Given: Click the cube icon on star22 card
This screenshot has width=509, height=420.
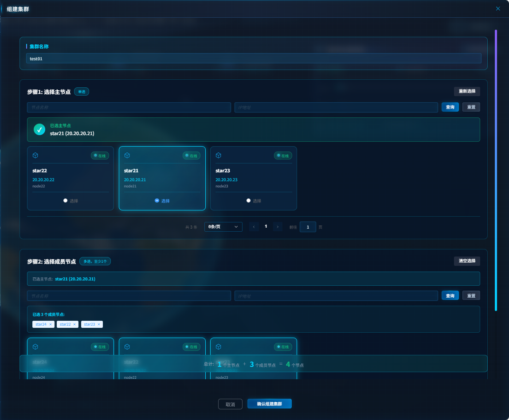Looking at the screenshot, I should click(35, 156).
